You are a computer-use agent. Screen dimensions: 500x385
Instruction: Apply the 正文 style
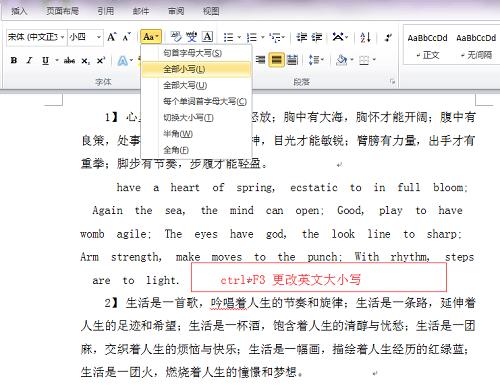[x=427, y=45]
